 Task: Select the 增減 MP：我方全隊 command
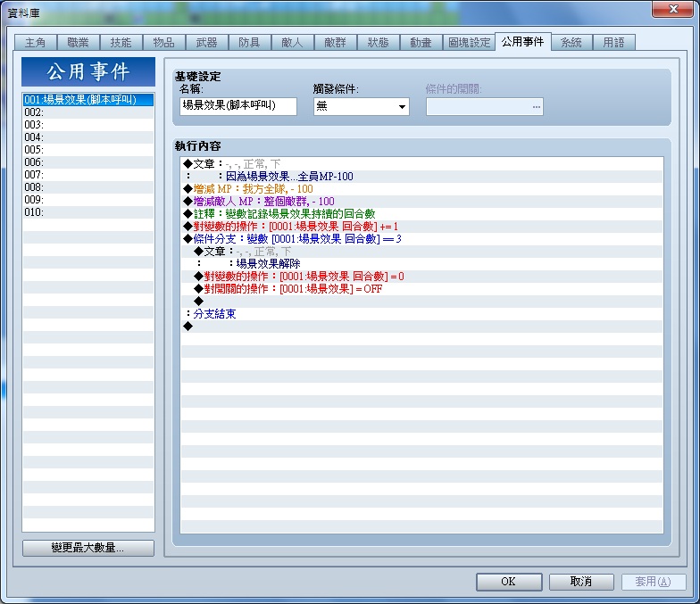(421, 189)
